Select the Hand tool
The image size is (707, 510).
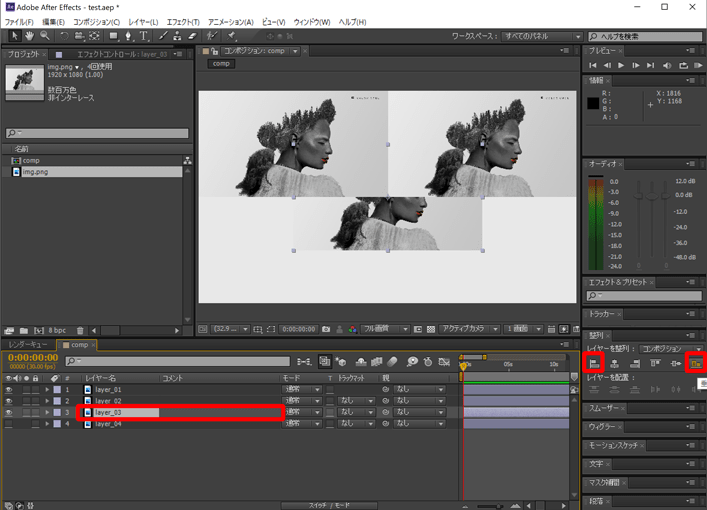[29, 36]
